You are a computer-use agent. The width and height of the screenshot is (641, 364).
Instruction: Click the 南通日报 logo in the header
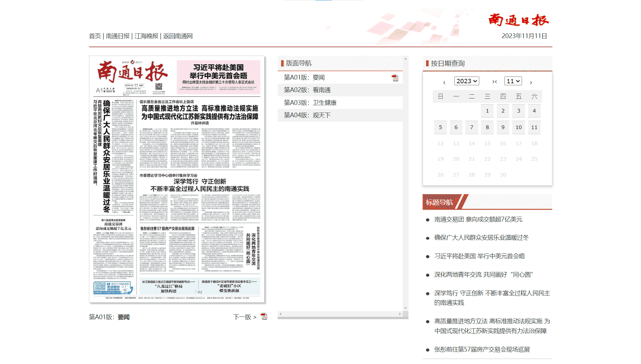coord(519,20)
